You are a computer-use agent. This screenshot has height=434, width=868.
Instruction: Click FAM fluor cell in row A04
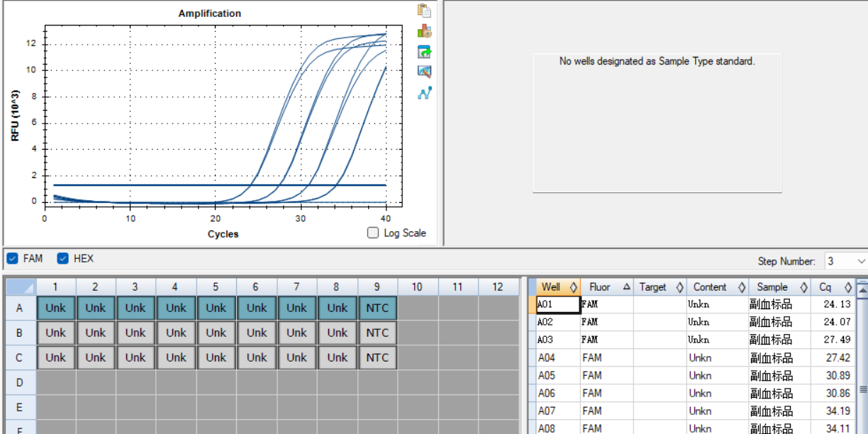pyautogui.click(x=607, y=357)
